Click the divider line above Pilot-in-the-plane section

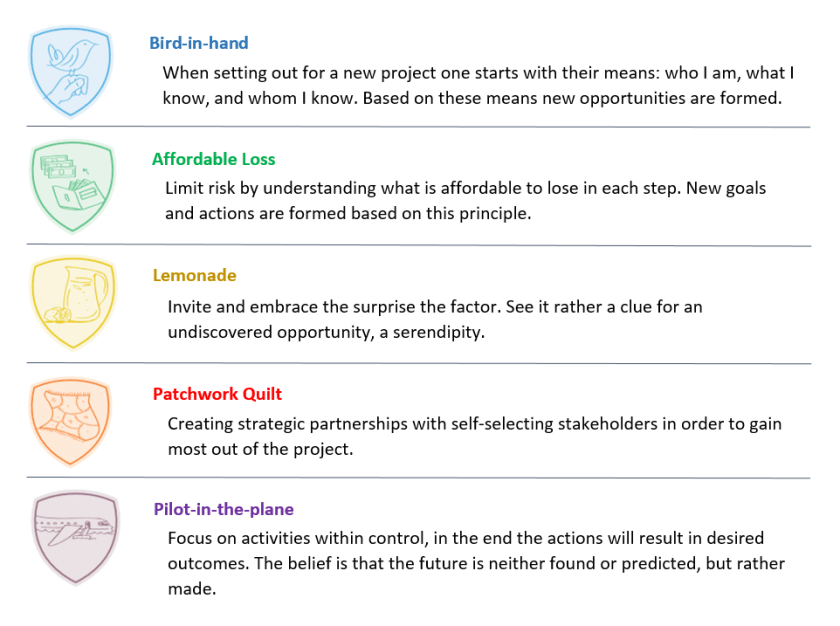coord(418,478)
